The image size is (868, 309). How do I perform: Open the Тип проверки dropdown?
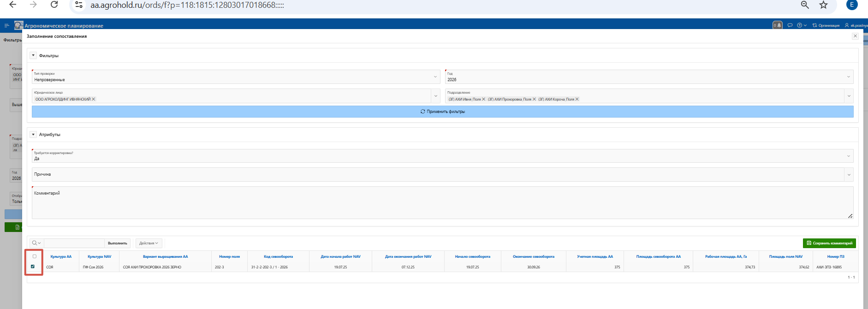tap(435, 77)
